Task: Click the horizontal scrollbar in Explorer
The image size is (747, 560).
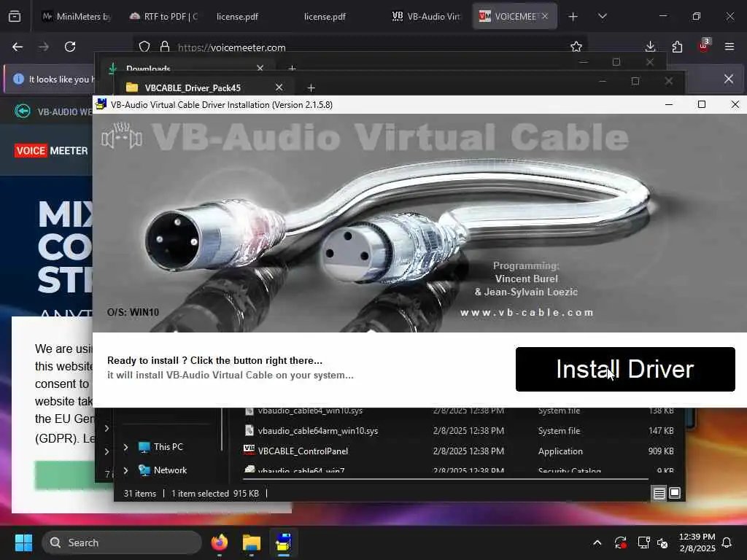Action: coord(446,478)
